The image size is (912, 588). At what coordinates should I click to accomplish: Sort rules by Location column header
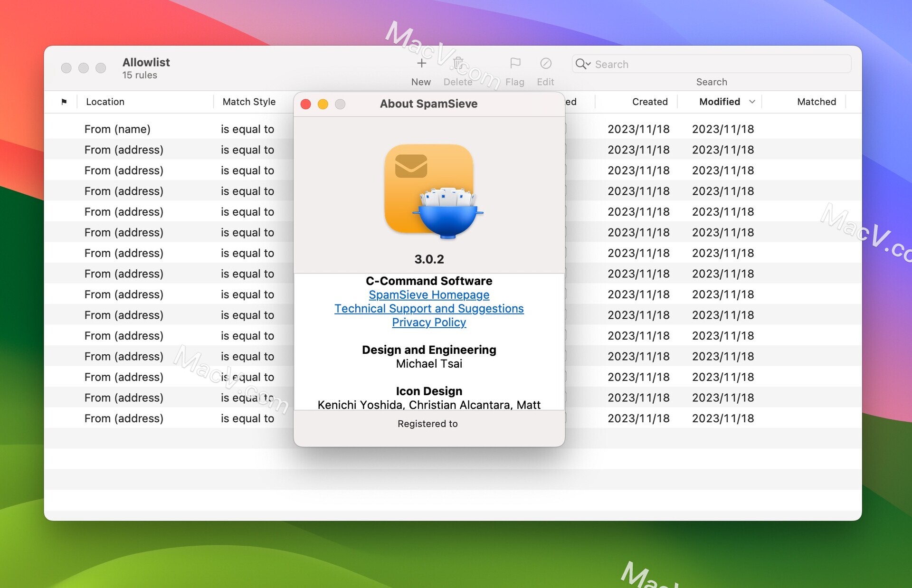click(x=105, y=102)
